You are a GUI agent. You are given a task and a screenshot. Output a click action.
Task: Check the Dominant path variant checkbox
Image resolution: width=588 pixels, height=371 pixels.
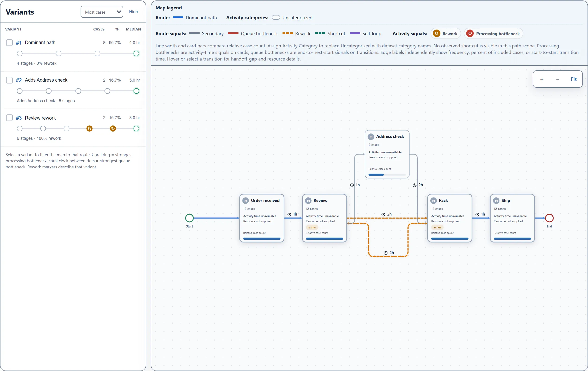(x=9, y=42)
